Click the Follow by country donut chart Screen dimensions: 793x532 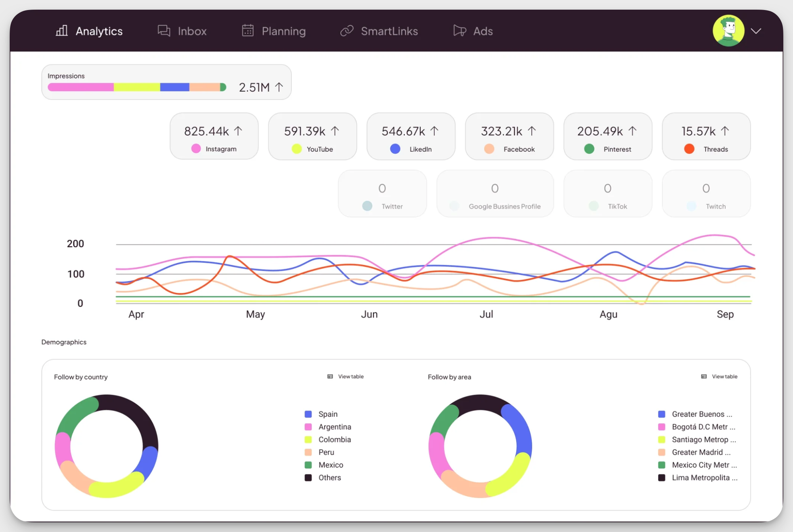pos(107,446)
